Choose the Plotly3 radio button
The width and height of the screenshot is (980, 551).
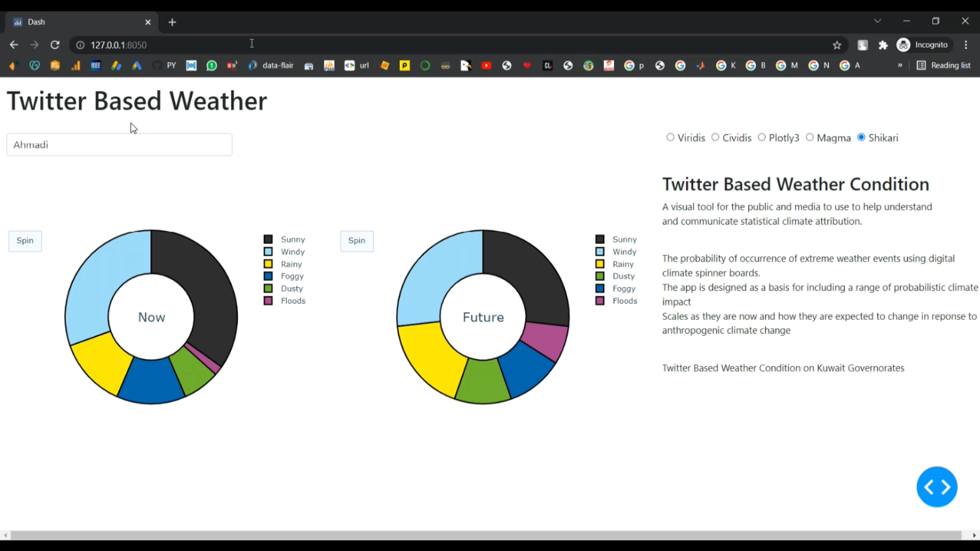point(762,138)
